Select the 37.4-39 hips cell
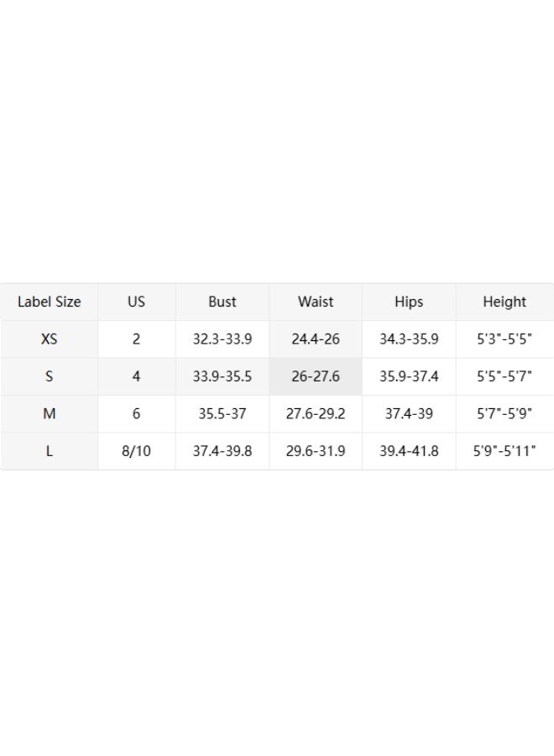Screen dimensions: 554x756 [x=409, y=413]
